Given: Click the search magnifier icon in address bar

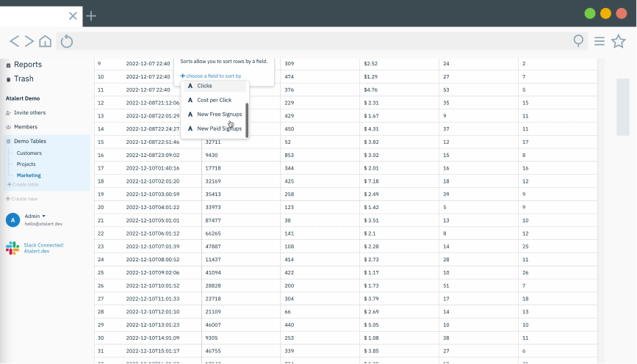Looking at the screenshot, I should pos(578,40).
